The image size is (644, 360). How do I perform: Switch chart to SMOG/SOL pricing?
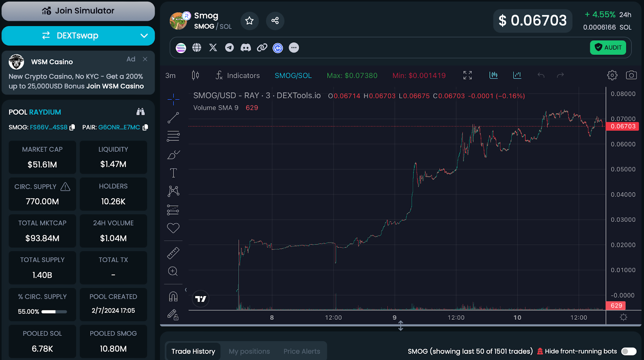click(293, 76)
